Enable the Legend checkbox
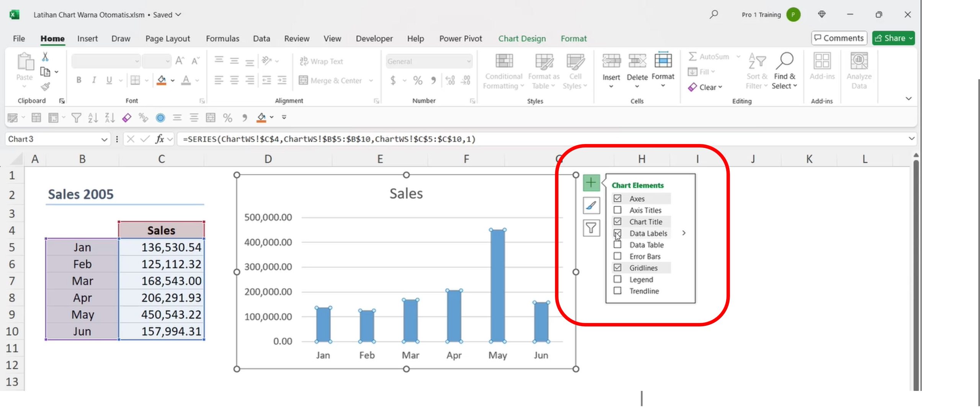This screenshot has height=407, width=980. [617, 279]
